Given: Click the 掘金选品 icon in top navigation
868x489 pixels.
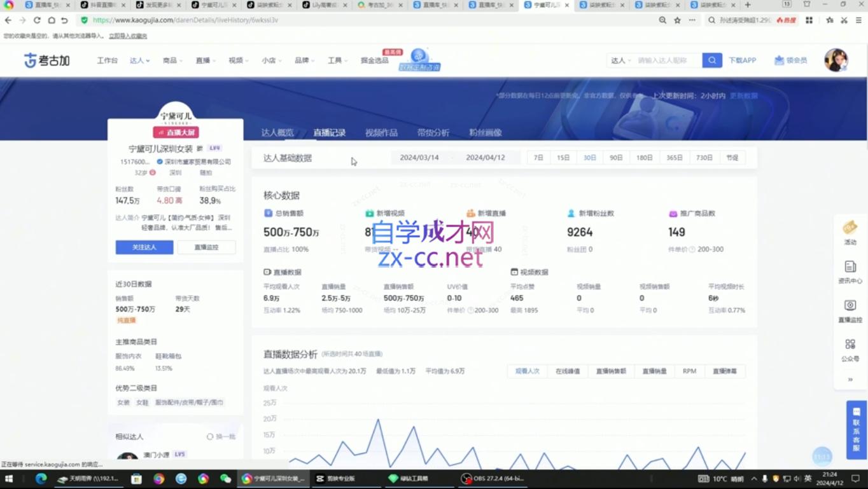Looking at the screenshot, I should [375, 60].
